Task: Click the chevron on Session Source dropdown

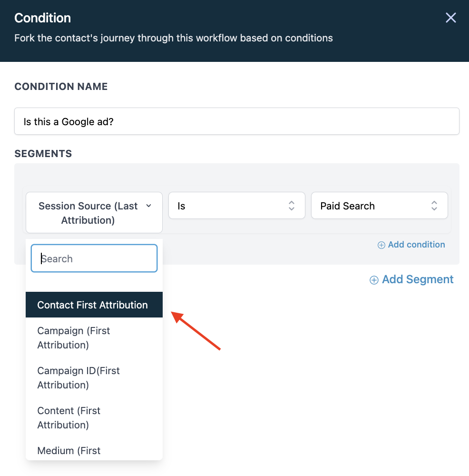Action: [x=148, y=206]
